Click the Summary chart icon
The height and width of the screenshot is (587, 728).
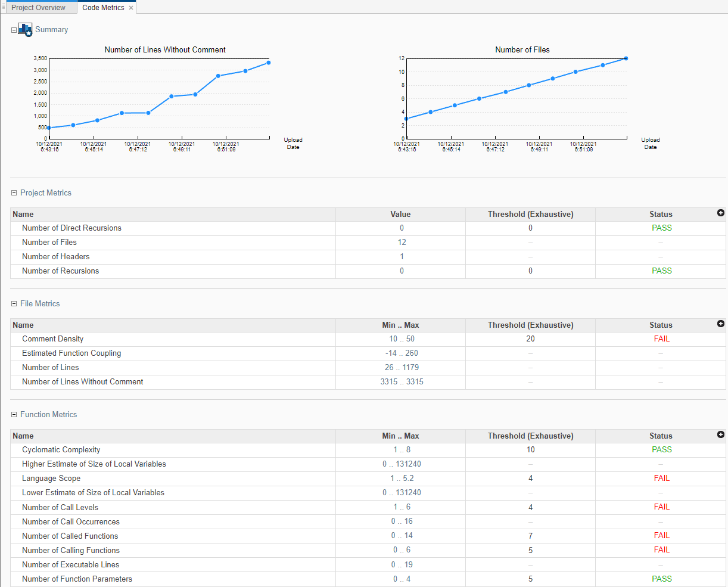[25, 30]
